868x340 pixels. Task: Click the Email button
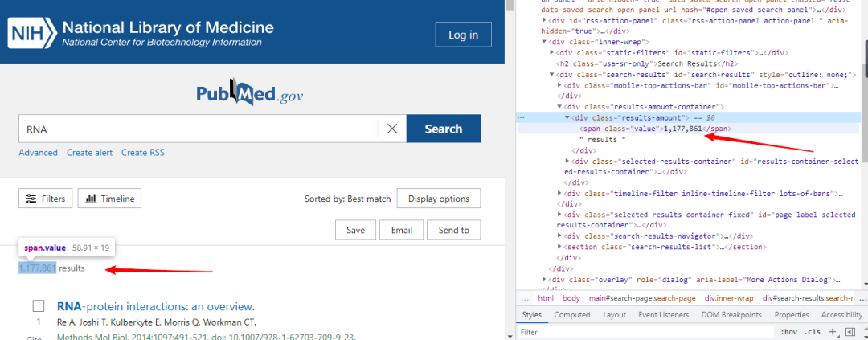click(x=402, y=230)
